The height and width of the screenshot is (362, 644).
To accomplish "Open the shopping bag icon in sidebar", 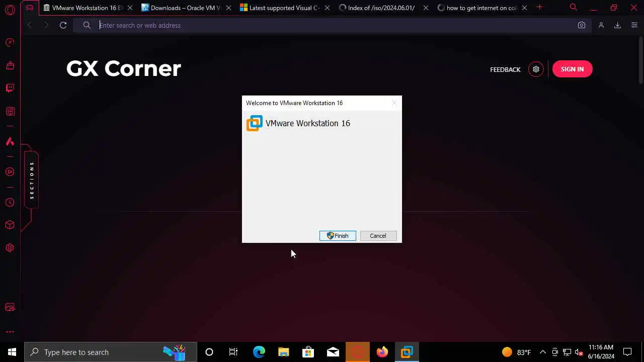I will [10, 65].
